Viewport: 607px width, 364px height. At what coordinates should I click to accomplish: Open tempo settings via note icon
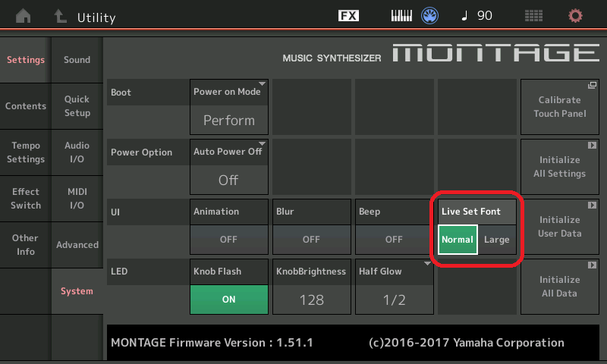[476, 16]
